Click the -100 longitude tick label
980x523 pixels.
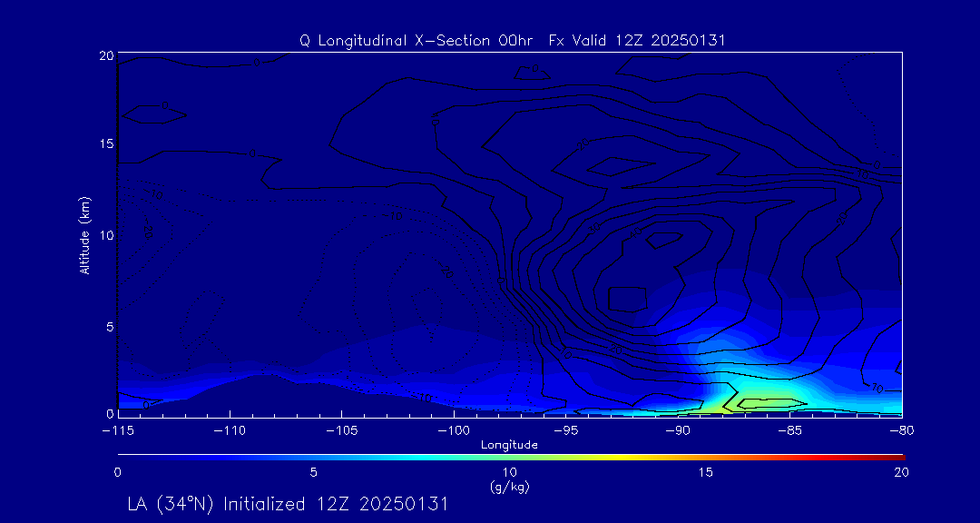pyautogui.click(x=454, y=431)
